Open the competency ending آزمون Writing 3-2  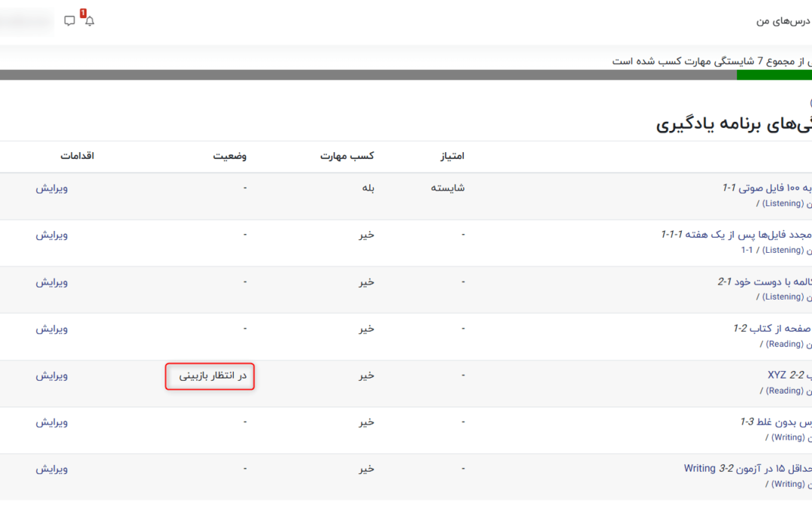(747, 468)
